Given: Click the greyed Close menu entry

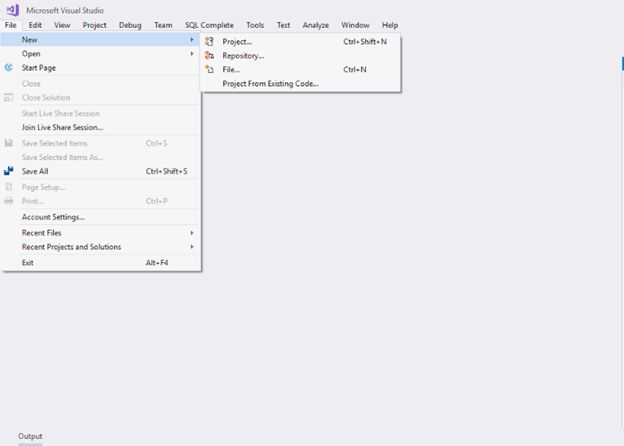Looking at the screenshot, I should [100, 84].
